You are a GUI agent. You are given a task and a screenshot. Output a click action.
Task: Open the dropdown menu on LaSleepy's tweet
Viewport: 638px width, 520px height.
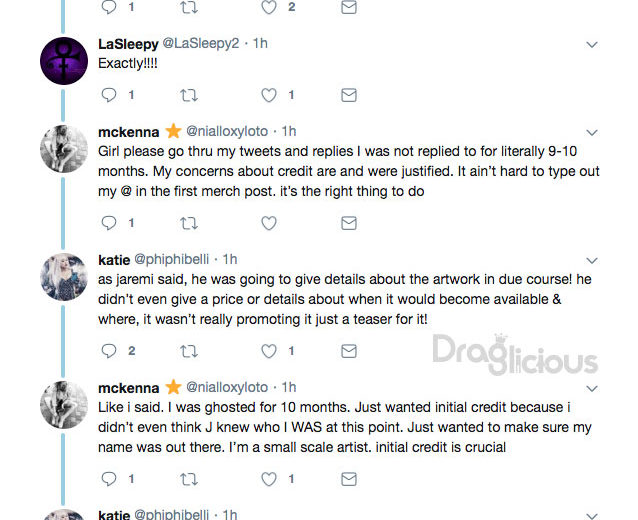tap(592, 44)
